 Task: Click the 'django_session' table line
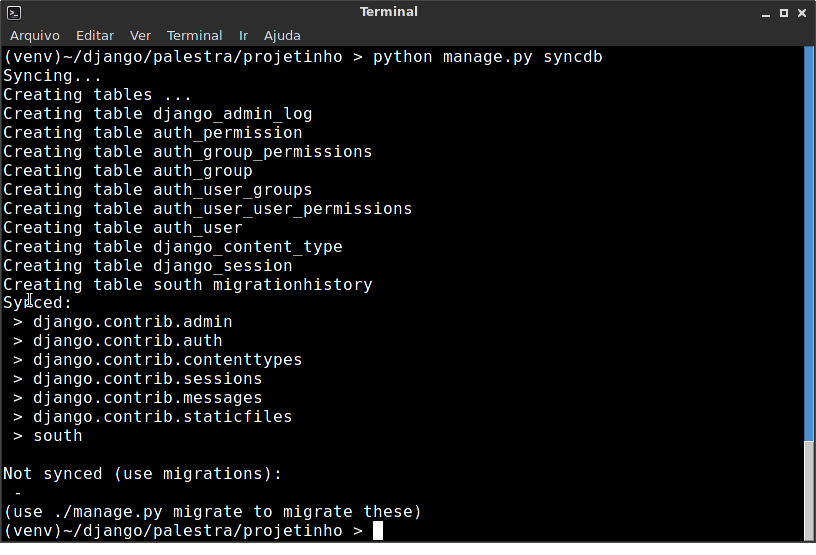148,266
